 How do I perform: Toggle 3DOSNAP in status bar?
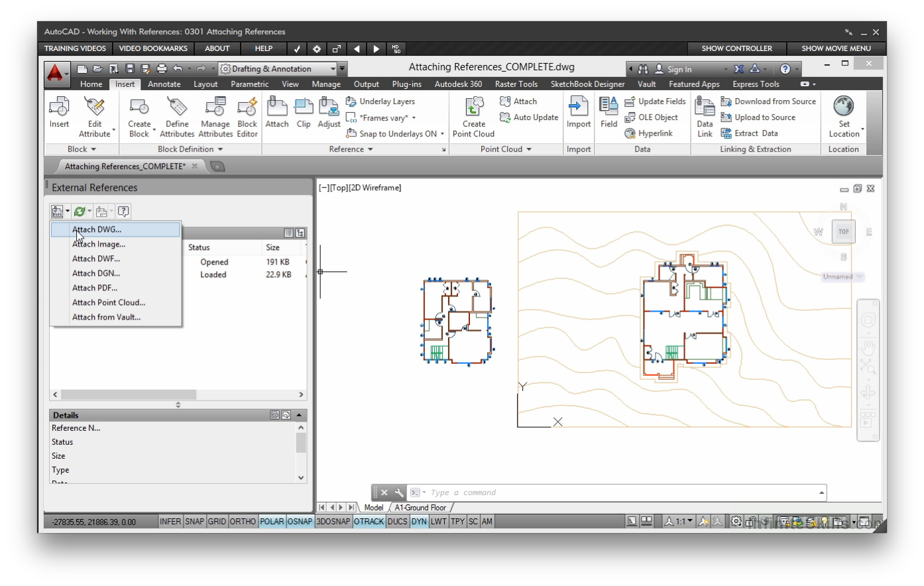coord(333,522)
